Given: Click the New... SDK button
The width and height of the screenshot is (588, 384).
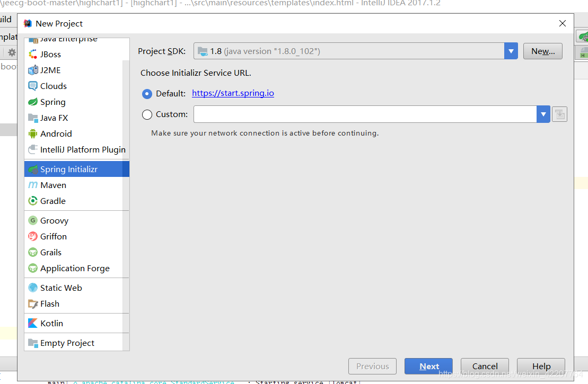Looking at the screenshot, I should coord(542,51).
